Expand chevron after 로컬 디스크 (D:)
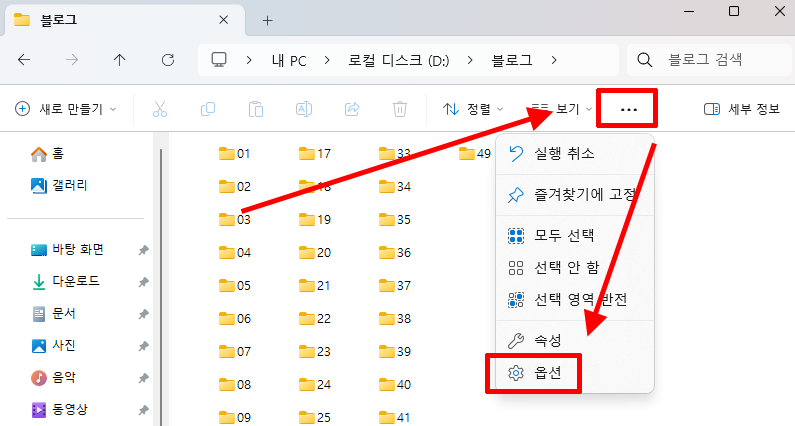 coord(470,60)
